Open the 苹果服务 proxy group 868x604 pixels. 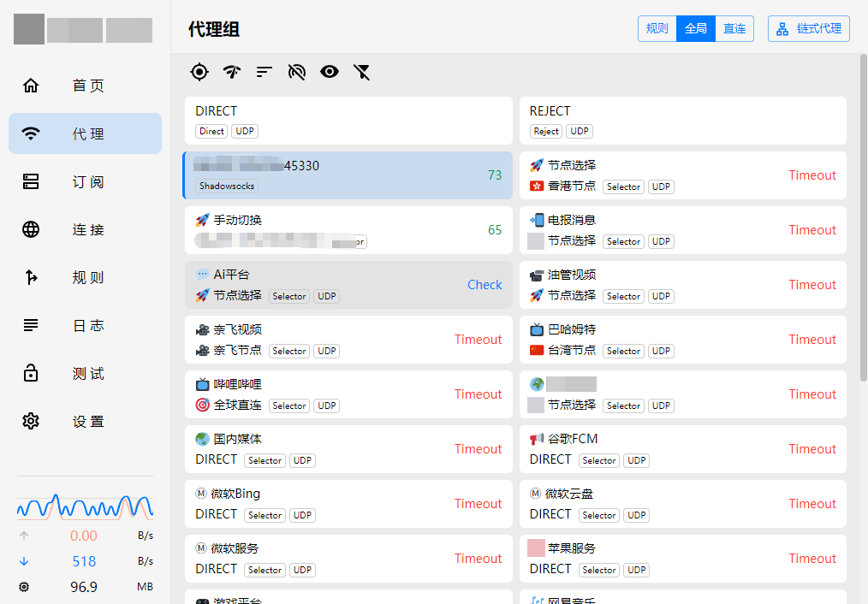[683, 559]
